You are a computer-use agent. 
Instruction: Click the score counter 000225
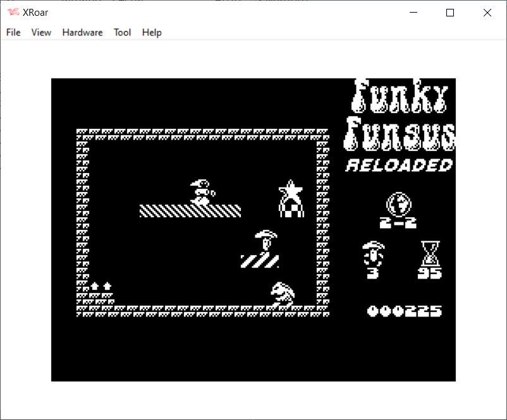(405, 311)
